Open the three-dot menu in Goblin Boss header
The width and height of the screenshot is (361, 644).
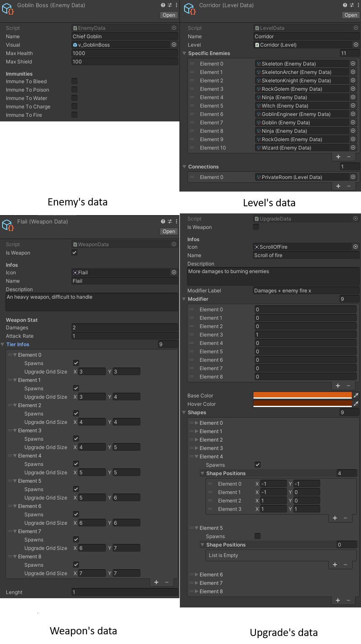click(x=176, y=5)
